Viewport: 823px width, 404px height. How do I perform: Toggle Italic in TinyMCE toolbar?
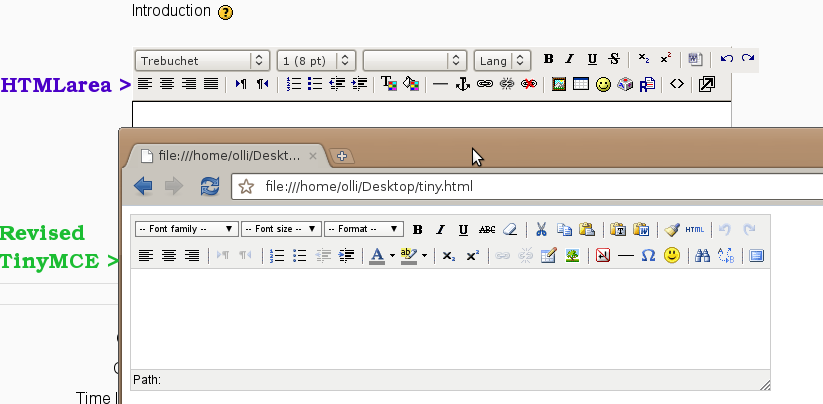point(440,229)
